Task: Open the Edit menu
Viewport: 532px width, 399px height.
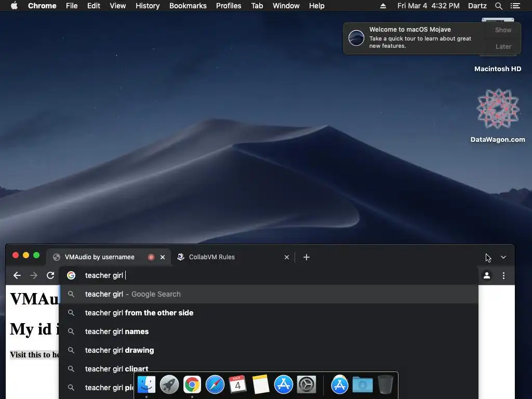Action: (94, 6)
